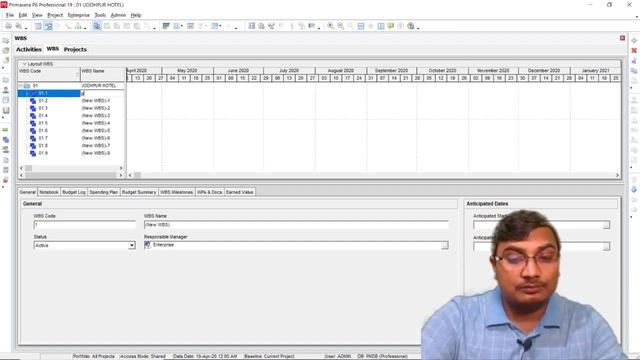
Task: Select WBS row 01.4
Action: 71,116
